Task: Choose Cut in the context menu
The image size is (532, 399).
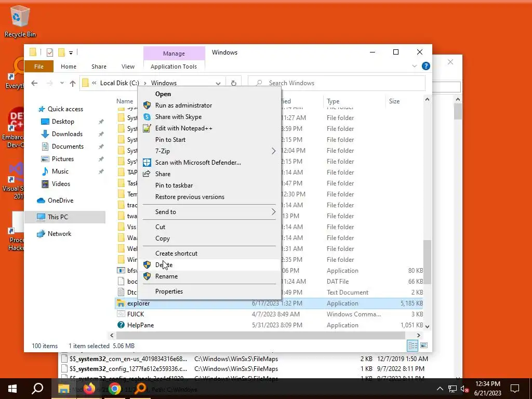Action: 209,227
